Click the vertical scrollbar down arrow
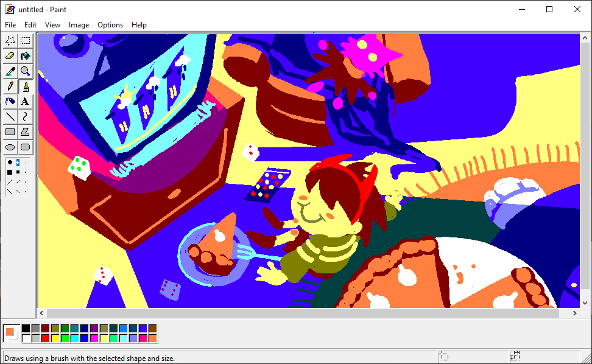The image size is (592, 364). 585,303
